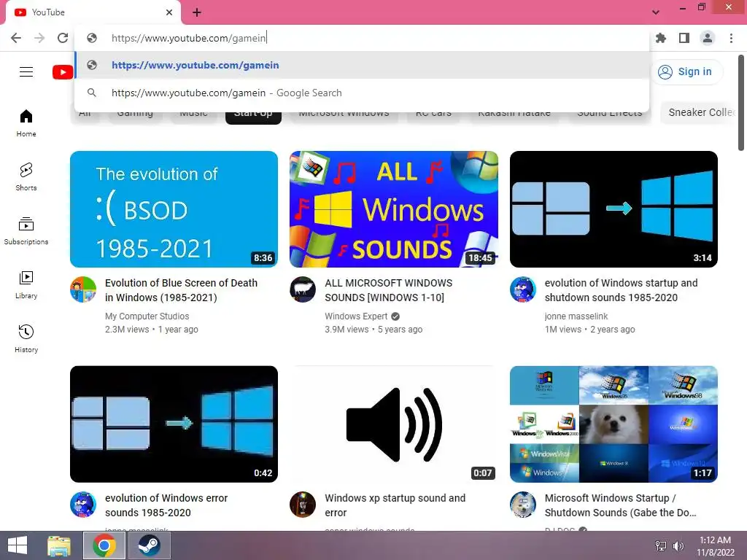Screen dimensions: 747x560
Task: Click the volume speaker tray icon
Action: pyautogui.click(x=678, y=545)
